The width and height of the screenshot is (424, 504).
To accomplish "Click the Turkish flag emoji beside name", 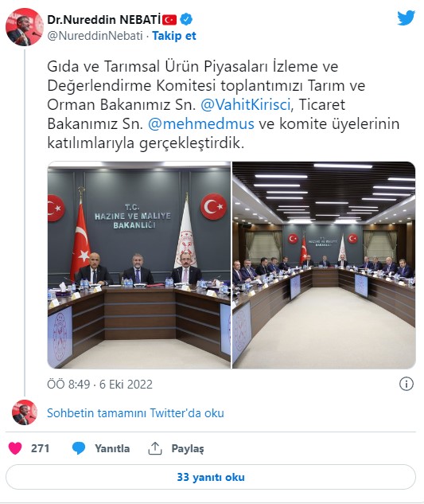I will click(169, 20).
